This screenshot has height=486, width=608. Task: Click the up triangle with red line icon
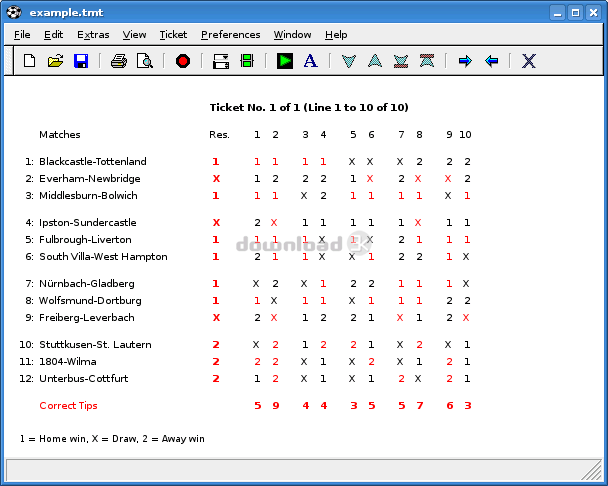(427, 61)
